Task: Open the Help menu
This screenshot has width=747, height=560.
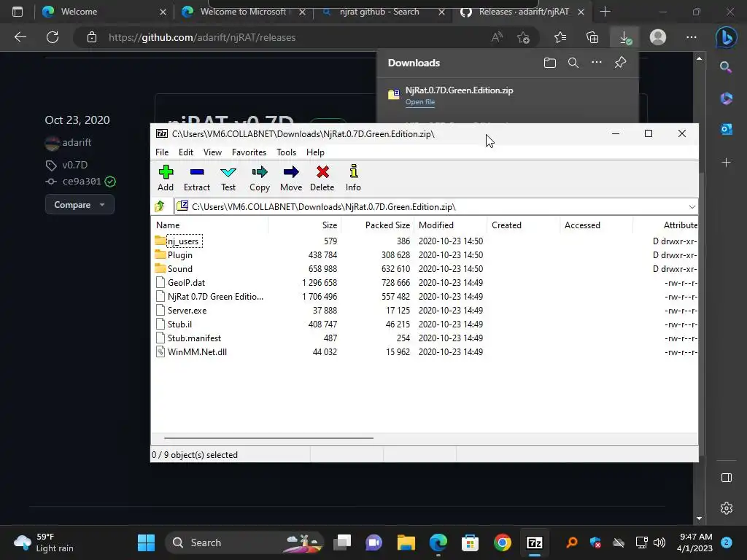Action: pos(315,152)
